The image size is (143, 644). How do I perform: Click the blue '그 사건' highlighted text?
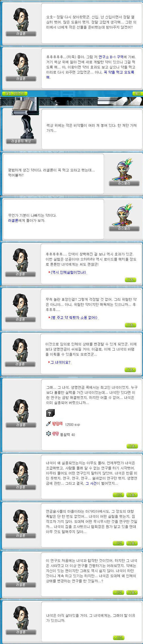click(91, 483)
